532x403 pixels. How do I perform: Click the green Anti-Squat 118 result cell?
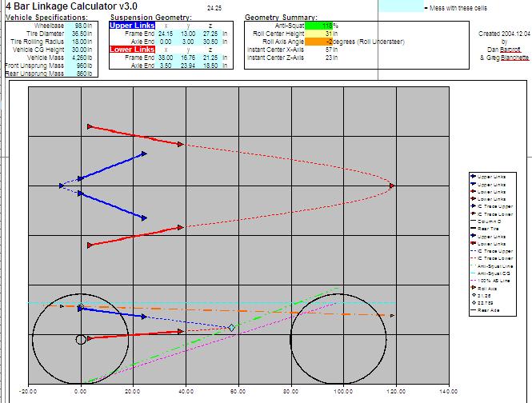click(x=318, y=26)
